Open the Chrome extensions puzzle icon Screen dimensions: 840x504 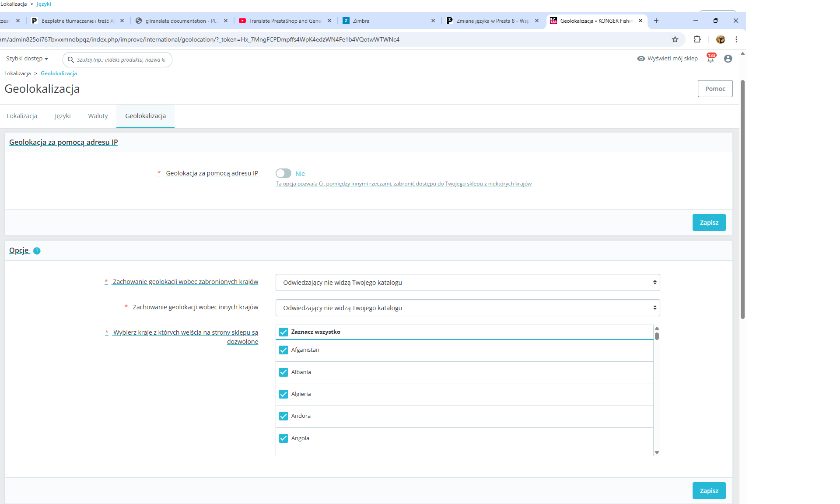pos(697,39)
